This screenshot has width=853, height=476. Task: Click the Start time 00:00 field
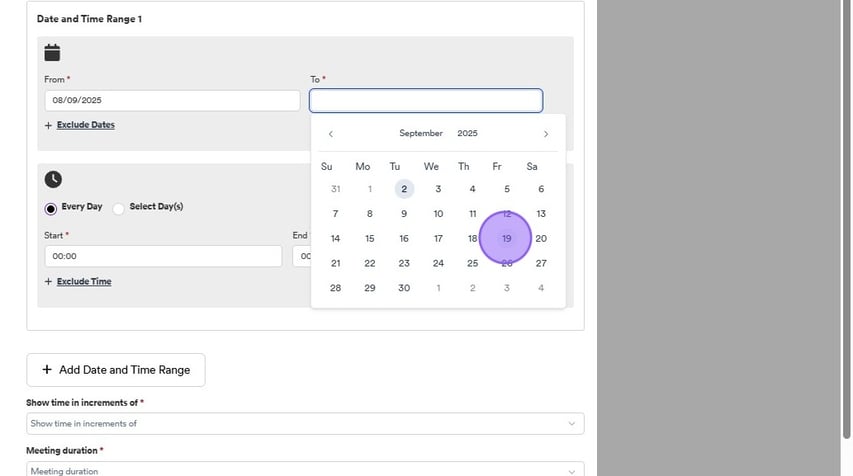(163, 256)
